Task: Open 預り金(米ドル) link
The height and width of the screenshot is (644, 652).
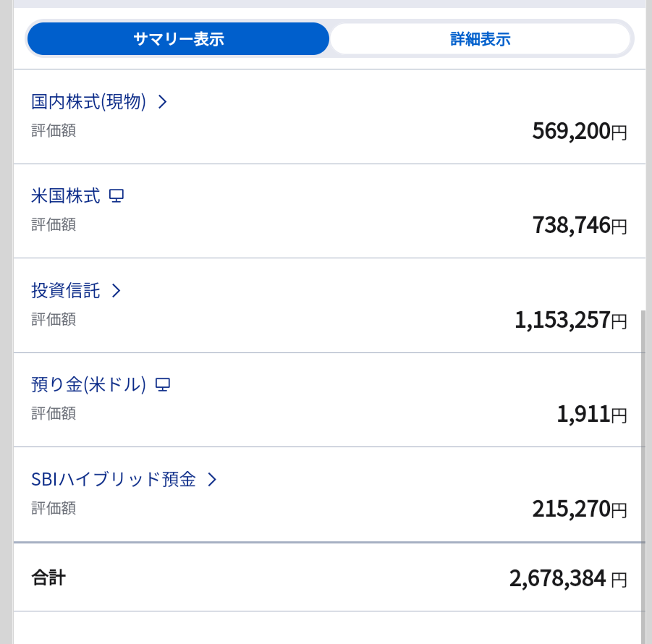Action: click(88, 384)
